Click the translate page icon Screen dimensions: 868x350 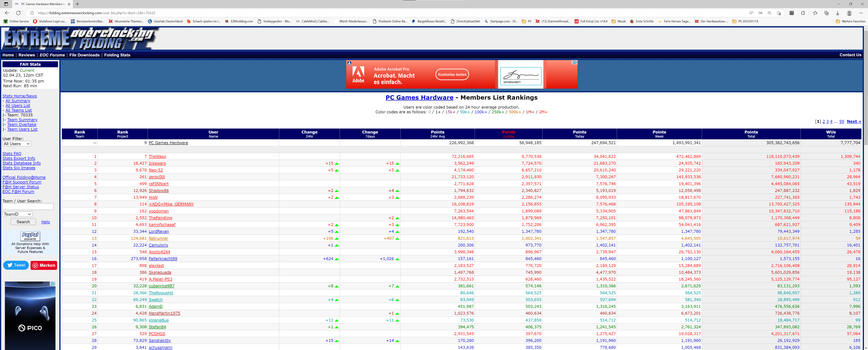[760, 13]
